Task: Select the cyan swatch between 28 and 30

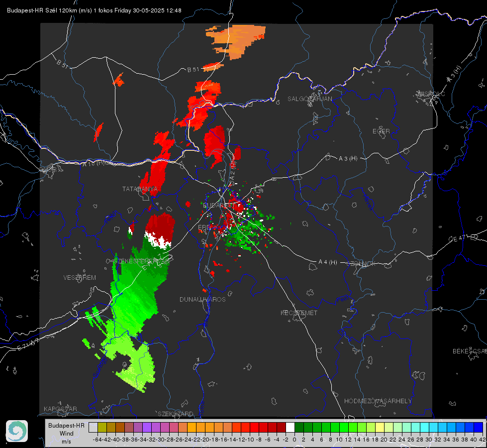Action: tap(425, 427)
